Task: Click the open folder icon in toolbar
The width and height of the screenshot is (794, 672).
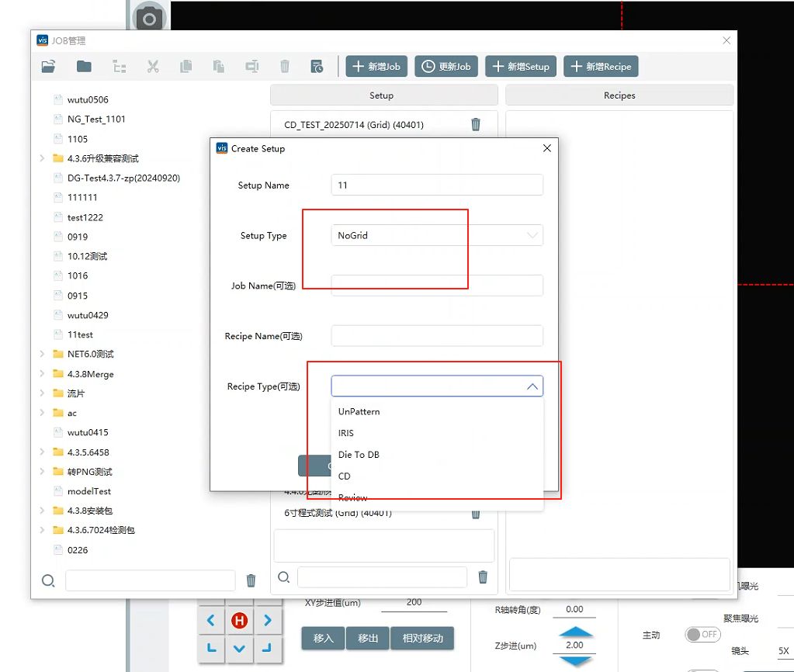Action: (48, 67)
